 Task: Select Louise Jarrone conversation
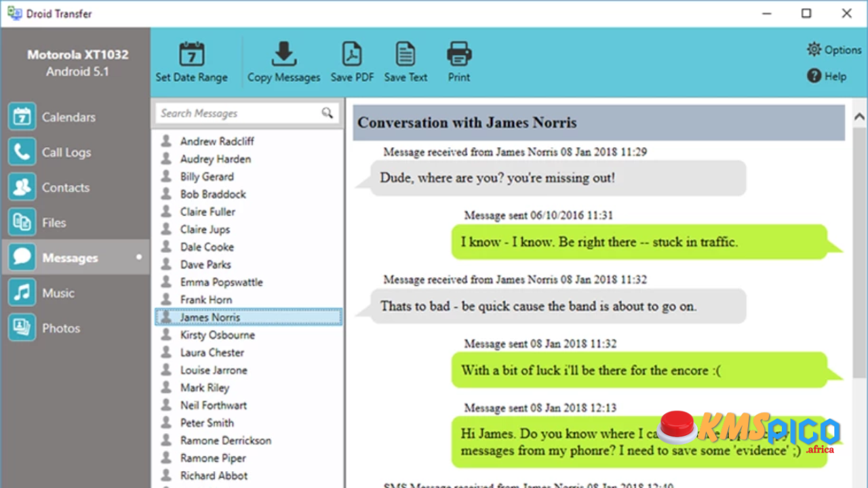point(214,370)
